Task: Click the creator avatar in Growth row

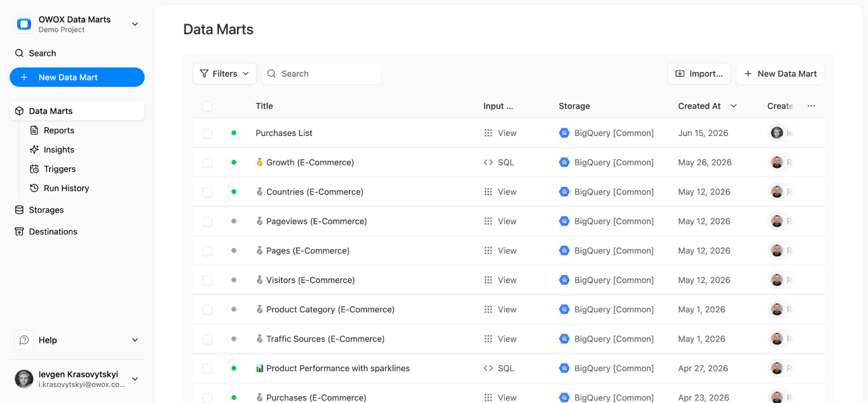Action: pyautogui.click(x=777, y=162)
